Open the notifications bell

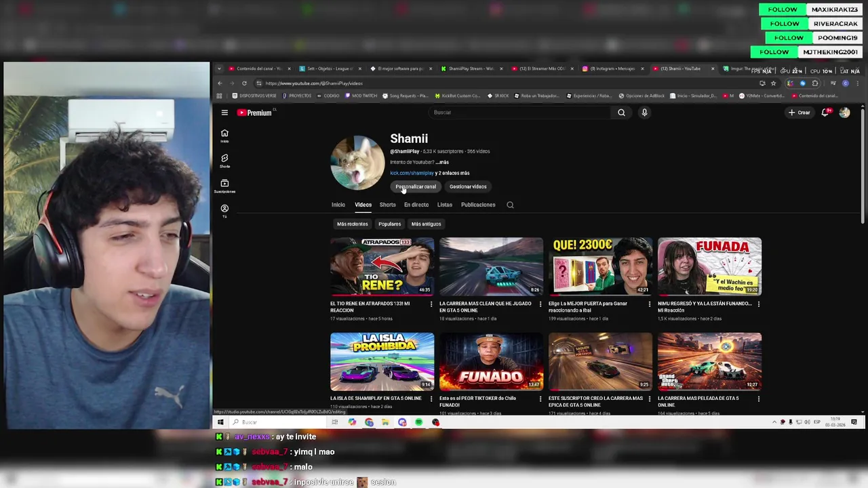click(x=825, y=113)
